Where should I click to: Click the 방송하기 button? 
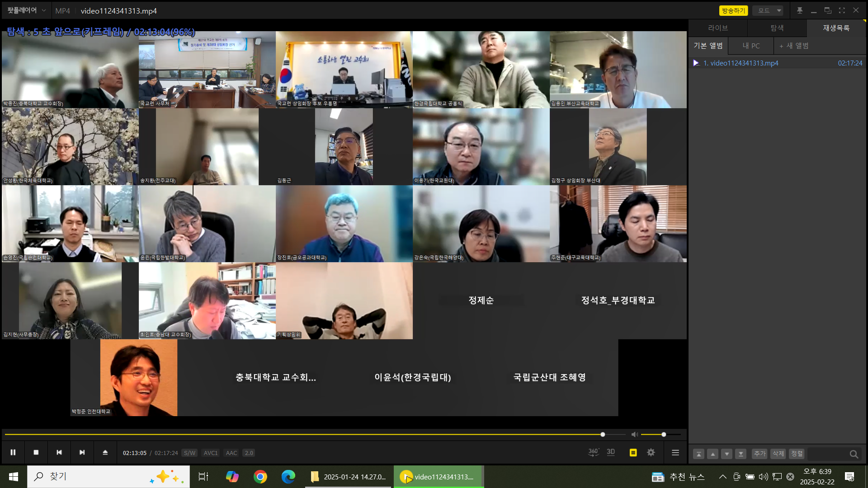coord(733,10)
